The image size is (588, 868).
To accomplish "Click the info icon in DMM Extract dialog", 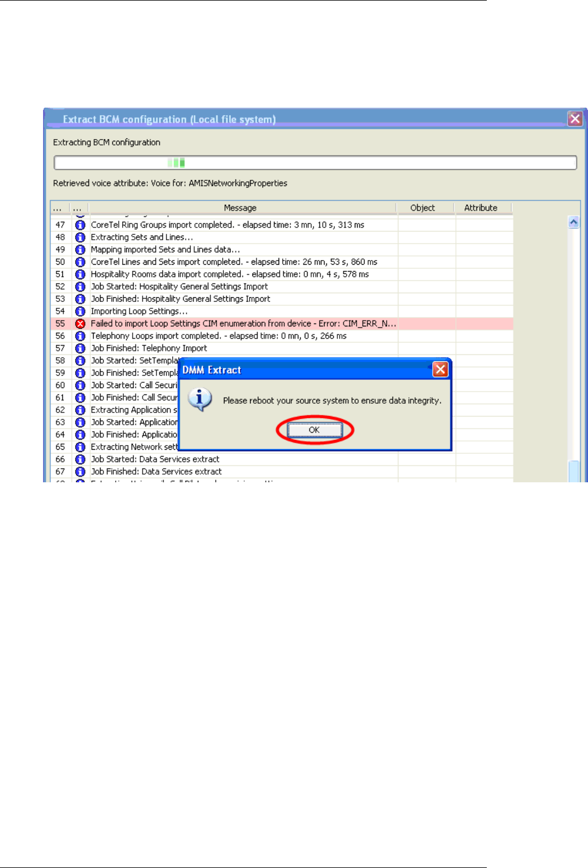I will (x=199, y=400).
